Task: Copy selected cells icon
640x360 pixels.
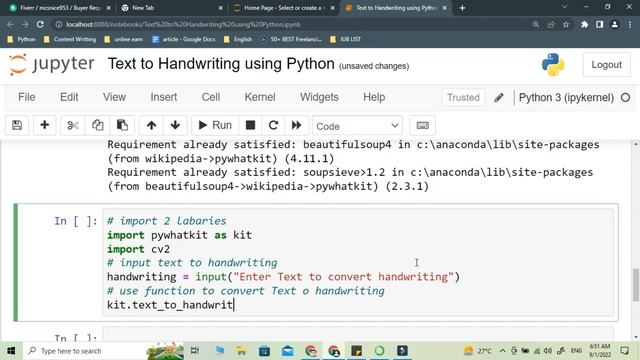Action: pos(97,125)
